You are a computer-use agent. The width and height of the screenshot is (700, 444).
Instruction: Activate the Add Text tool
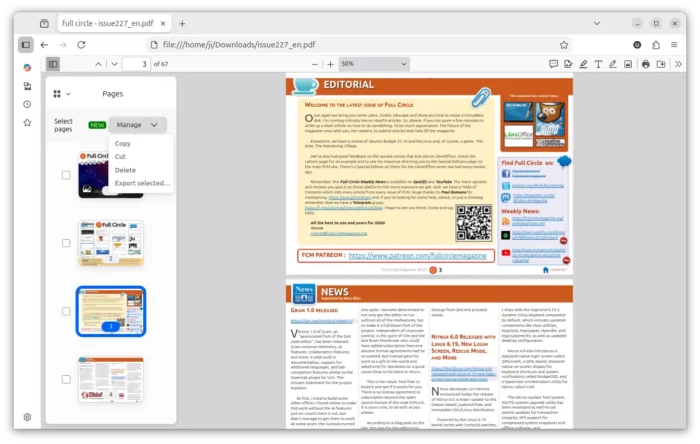tap(598, 64)
